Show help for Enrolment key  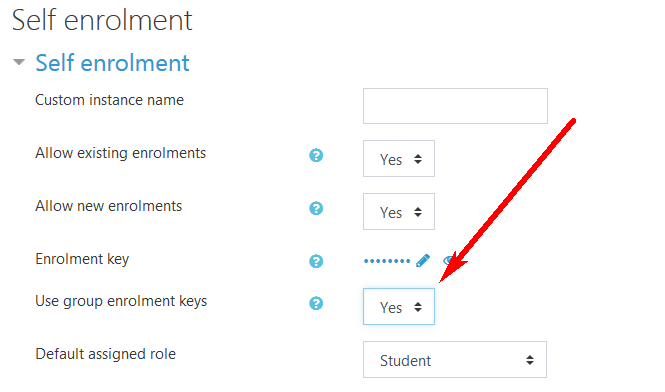tap(316, 261)
